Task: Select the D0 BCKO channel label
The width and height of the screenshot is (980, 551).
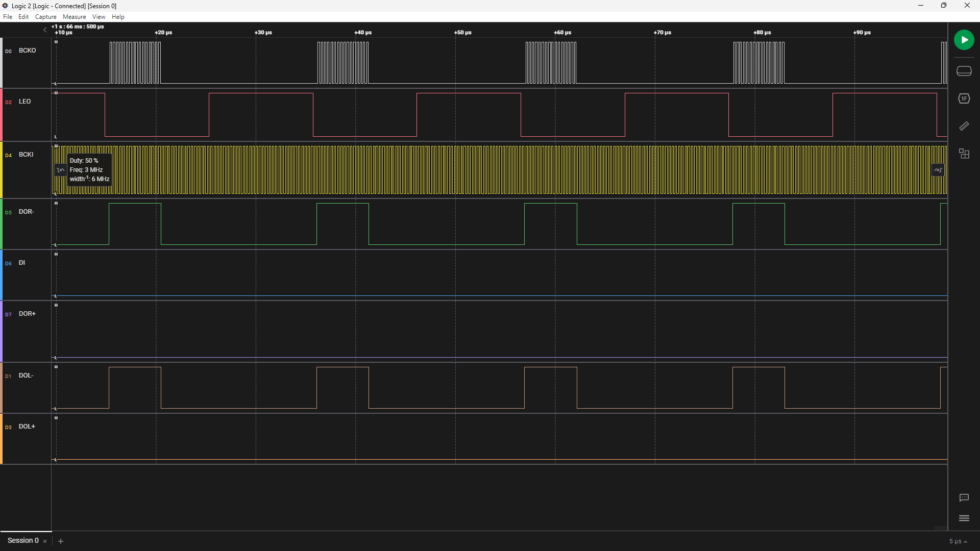Action: pyautogui.click(x=27, y=51)
